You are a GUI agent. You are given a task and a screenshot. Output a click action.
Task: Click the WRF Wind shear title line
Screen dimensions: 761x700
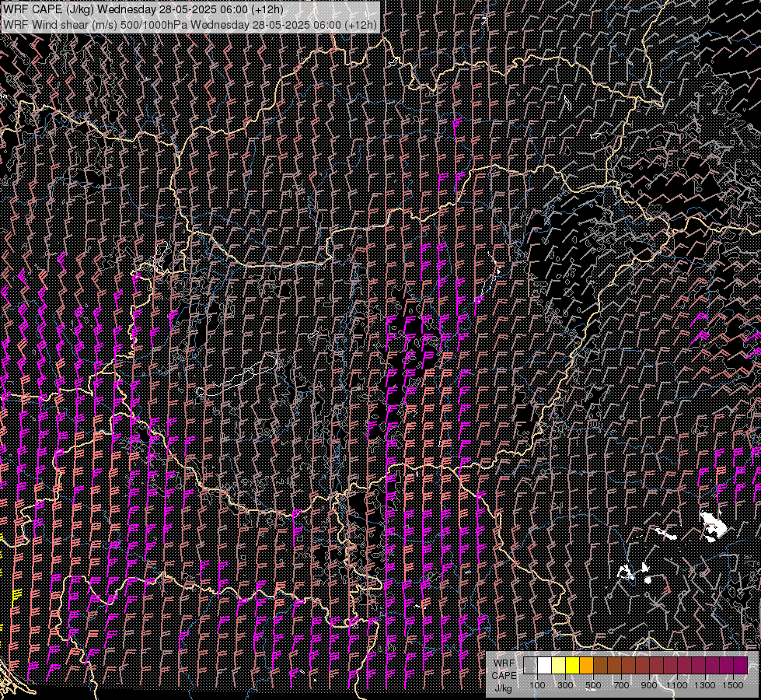pyautogui.click(x=190, y=24)
